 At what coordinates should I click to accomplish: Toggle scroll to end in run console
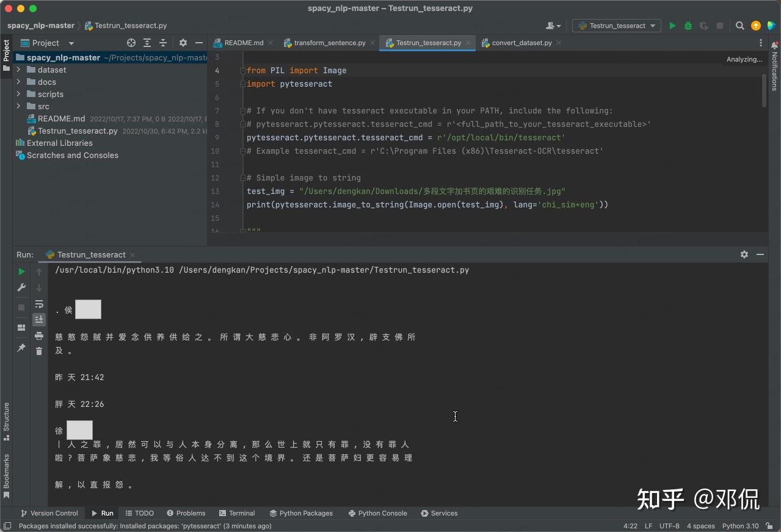coord(39,319)
